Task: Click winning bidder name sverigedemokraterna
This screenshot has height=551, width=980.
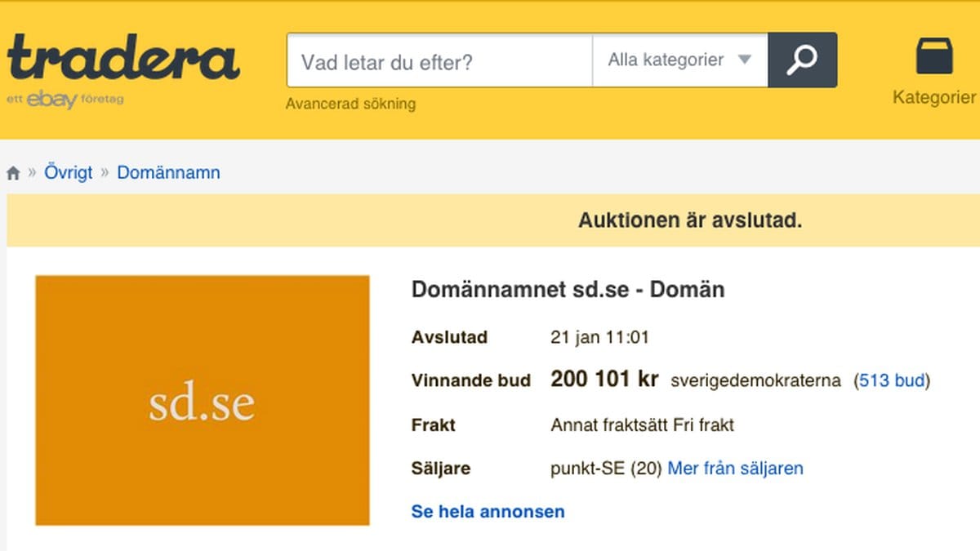Action: (755, 380)
